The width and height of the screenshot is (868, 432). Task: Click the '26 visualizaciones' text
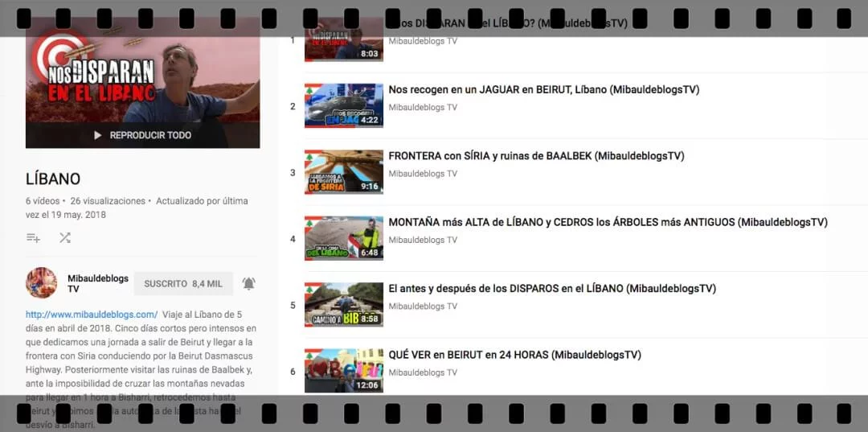pyautogui.click(x=108, y=201)
